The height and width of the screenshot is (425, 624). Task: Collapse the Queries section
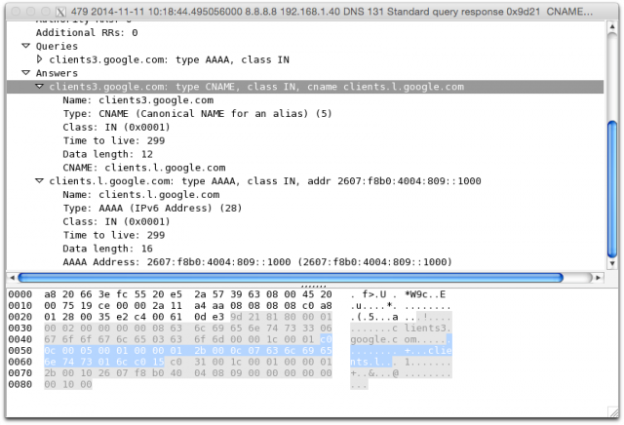(26, 46)
